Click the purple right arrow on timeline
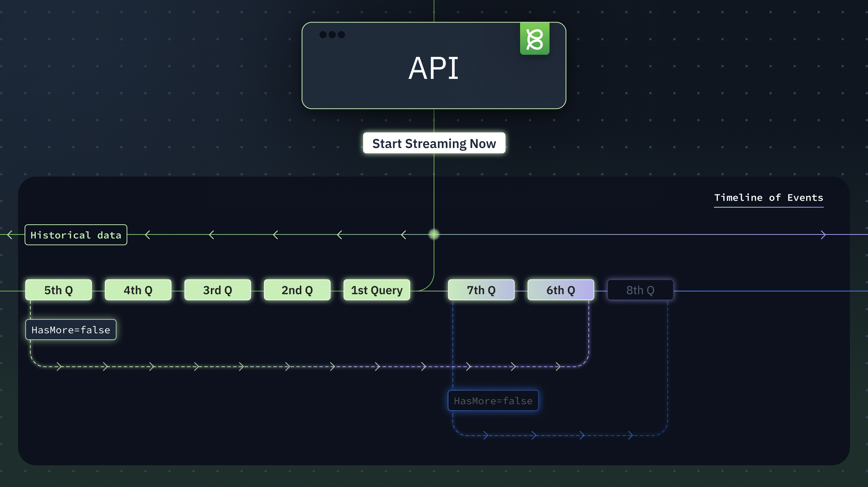868x487 pixels. click(x=823, y=235)
